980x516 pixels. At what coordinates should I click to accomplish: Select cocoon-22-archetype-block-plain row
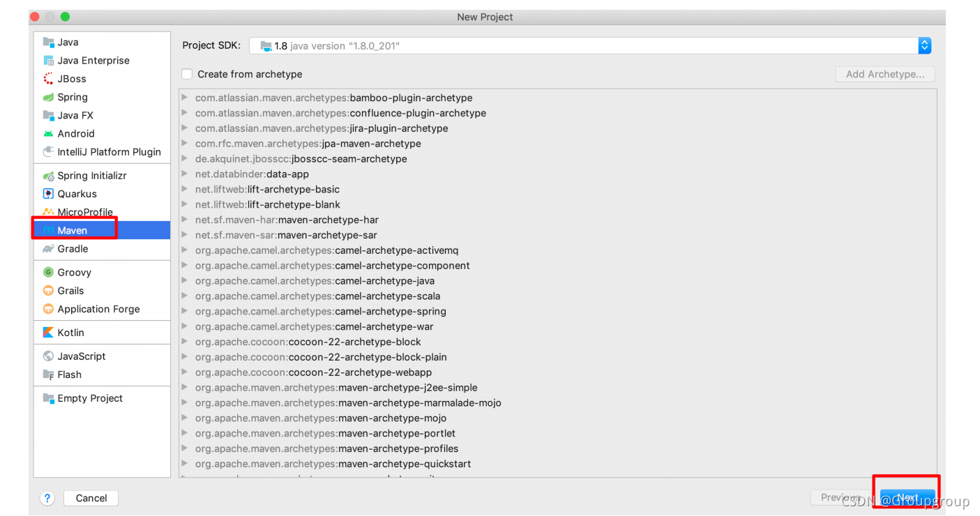pos(557,357)
